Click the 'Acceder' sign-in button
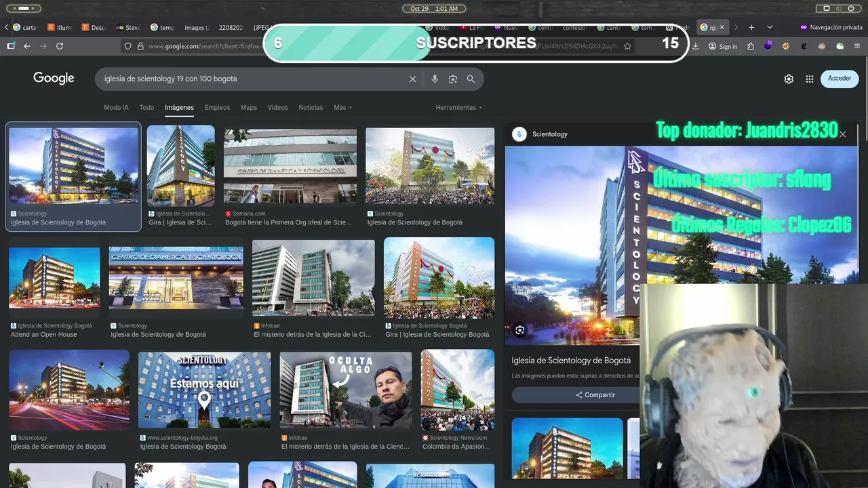The width and height of the screenshot is (868, 488). (x=840, y=79)
